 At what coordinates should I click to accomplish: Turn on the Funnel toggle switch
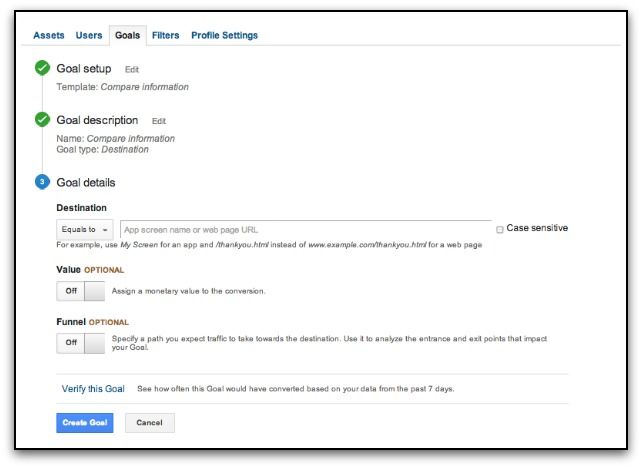point(81,343)
